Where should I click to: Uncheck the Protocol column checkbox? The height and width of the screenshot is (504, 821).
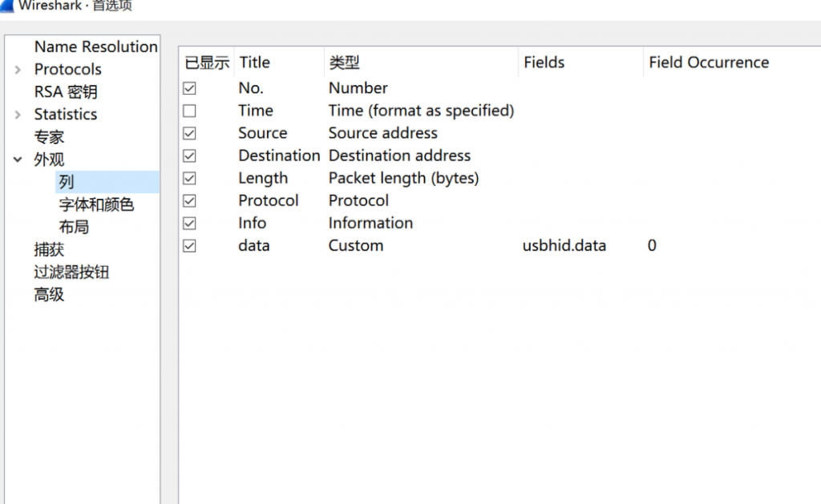(189, 201)
